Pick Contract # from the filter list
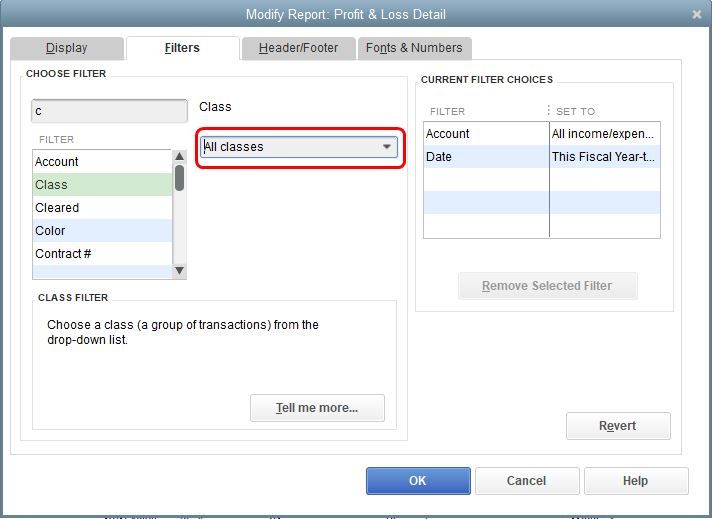 click(x=103, y=254)
